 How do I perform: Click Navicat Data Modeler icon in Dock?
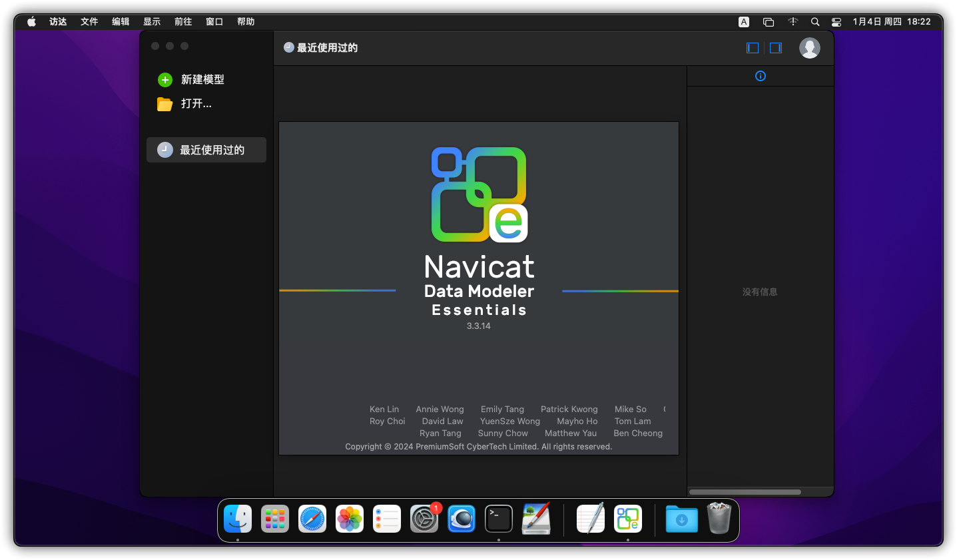pos(628,519)
